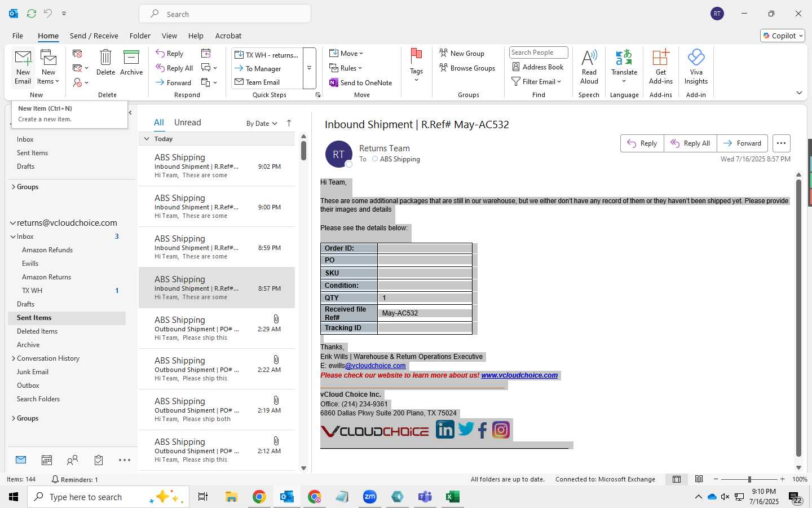Select the Deleted Items folder
The image size is (812, 508).
pos(37,331)
